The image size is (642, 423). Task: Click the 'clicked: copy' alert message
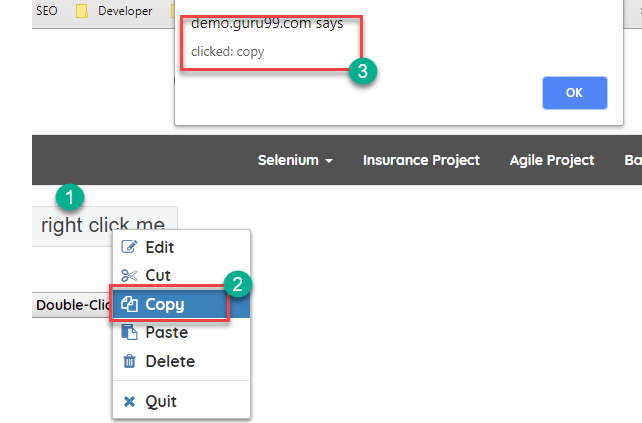(228, 51)
